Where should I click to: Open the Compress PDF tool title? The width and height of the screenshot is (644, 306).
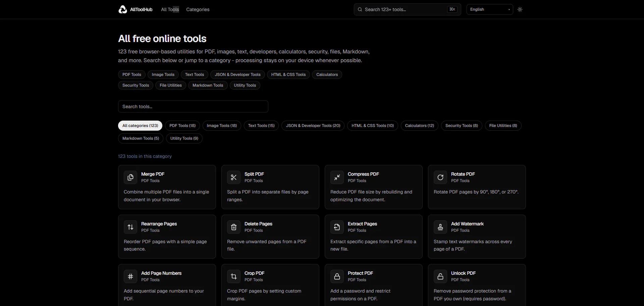click(x=363, y=174)
